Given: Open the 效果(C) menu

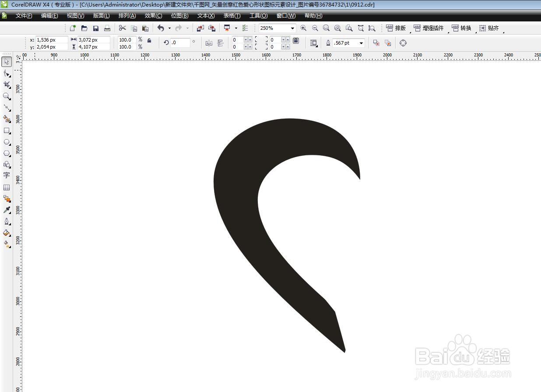Looking at the screenshot, I should pos(153,16).
